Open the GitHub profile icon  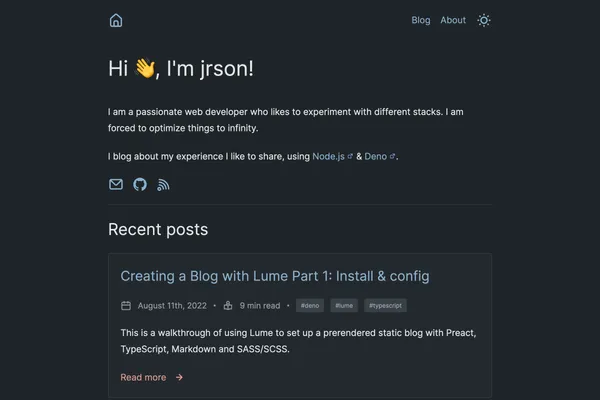coord(140,185)
